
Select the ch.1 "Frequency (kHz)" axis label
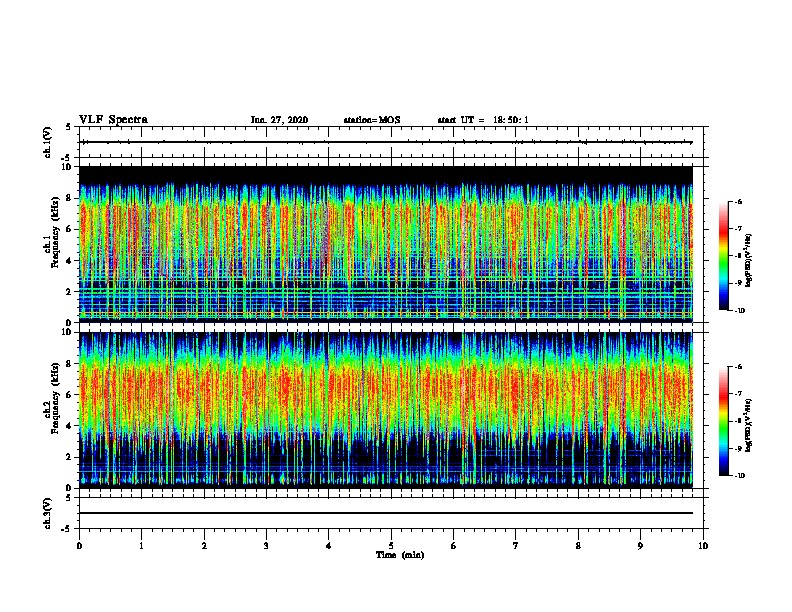pyautogui.click(x=56, y=232)
